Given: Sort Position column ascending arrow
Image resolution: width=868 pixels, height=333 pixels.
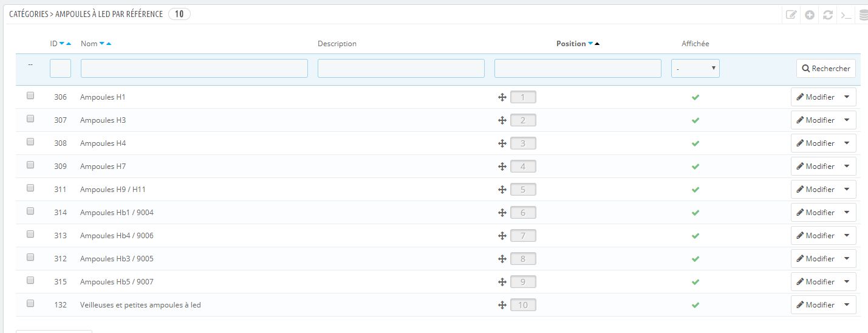Looking at the screenshot, I should (598, 44).
